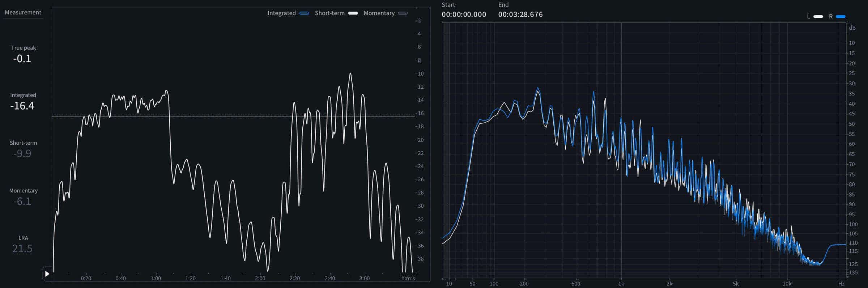This screenshot has height=288, width=868.
Task: Toggle the Short-term legend swatch
Action: coord(353,13)
